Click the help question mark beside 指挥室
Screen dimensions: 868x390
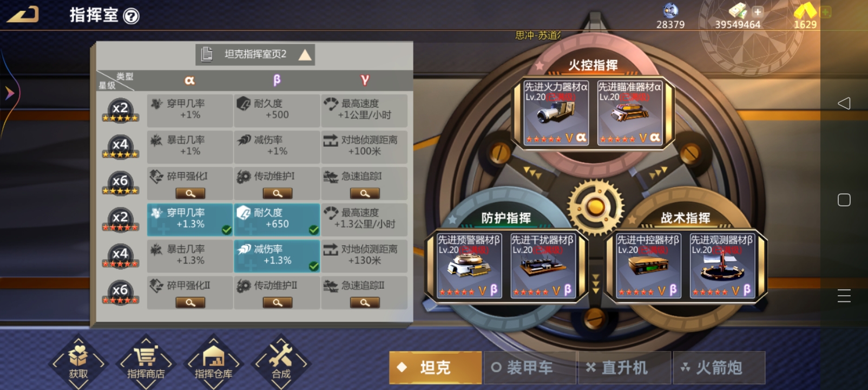click(x=131, y=16)
